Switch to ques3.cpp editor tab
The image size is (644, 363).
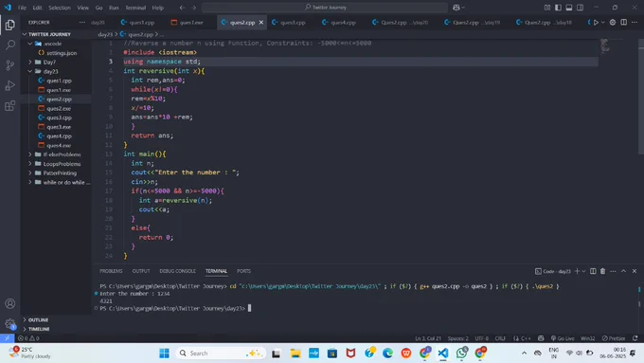(x=289, y=23)
